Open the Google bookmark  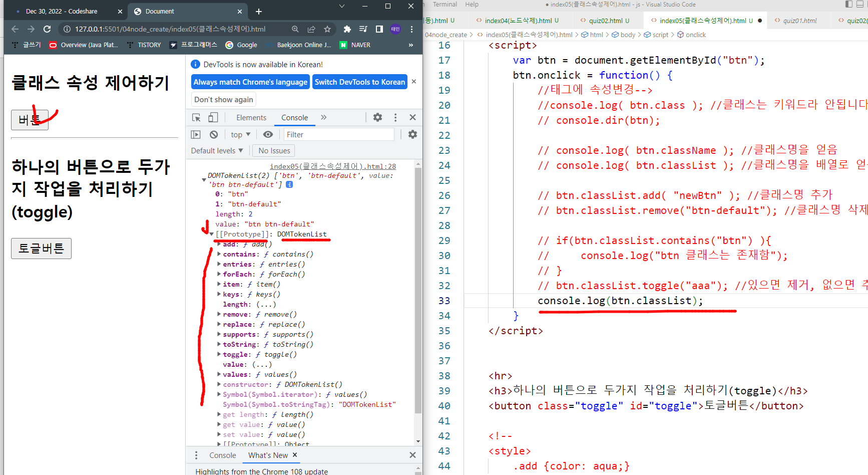[241, 45]
